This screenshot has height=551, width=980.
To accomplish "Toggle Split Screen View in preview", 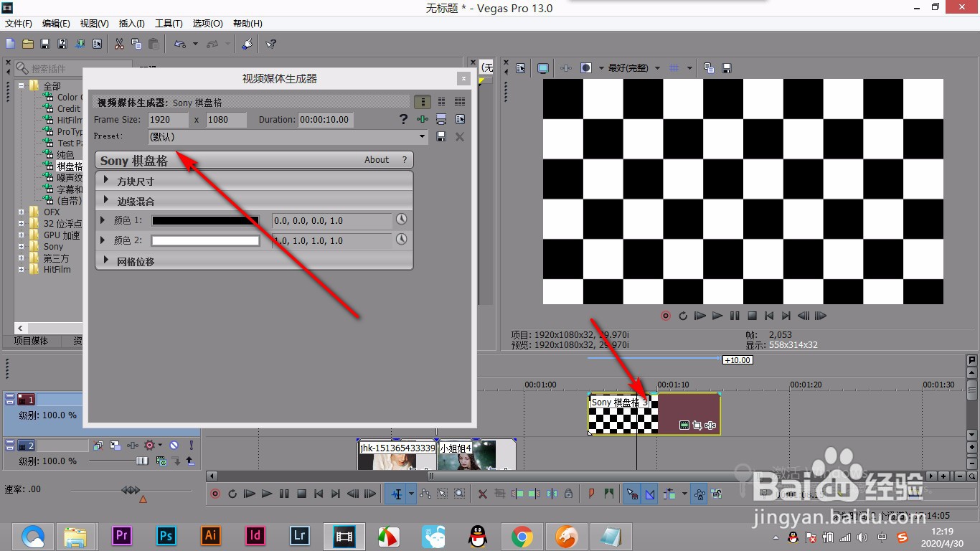I will coord(586,68).
